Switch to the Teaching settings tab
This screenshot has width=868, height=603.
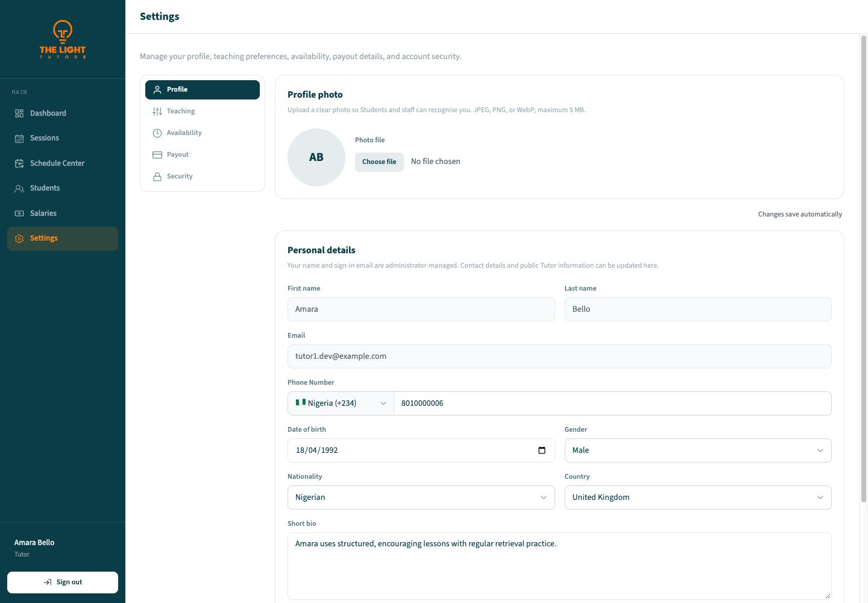203,111
